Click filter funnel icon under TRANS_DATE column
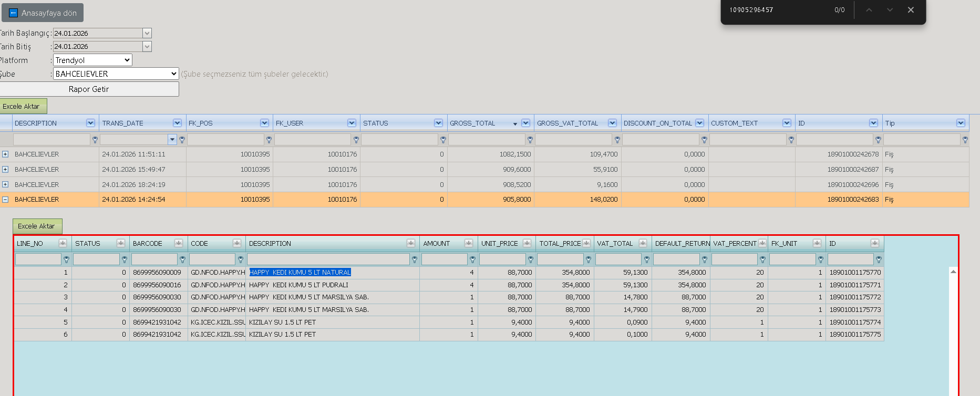 pyautogui.click(x=182, y=140)
